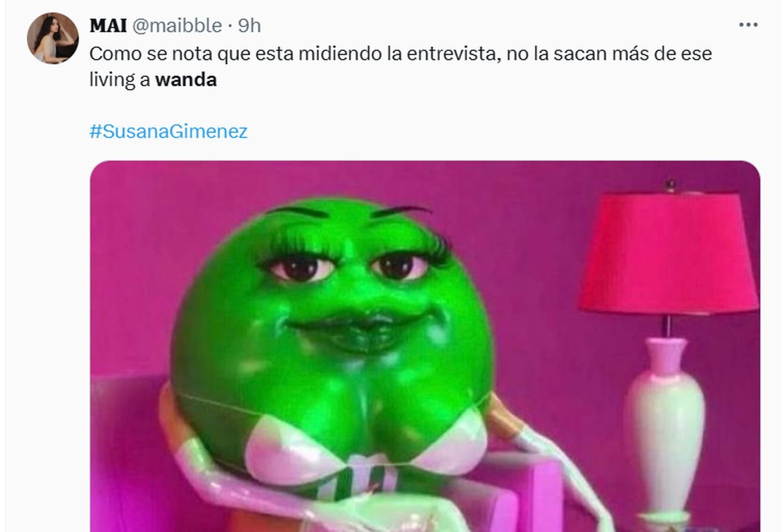
Task: Follow the #SusanaGimenez hashtag link
Action: [169, 132]
